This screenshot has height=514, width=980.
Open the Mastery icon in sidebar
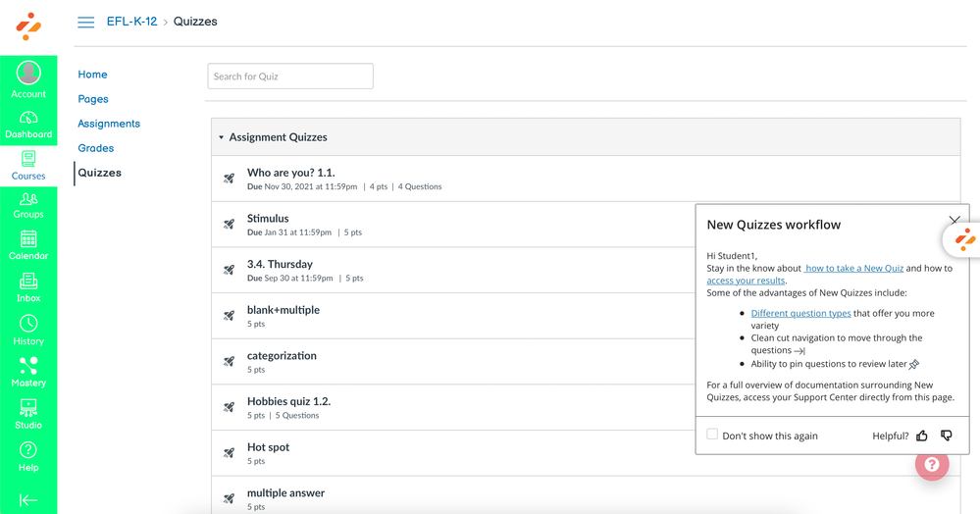pyautogui.click(x=28, y=371)
